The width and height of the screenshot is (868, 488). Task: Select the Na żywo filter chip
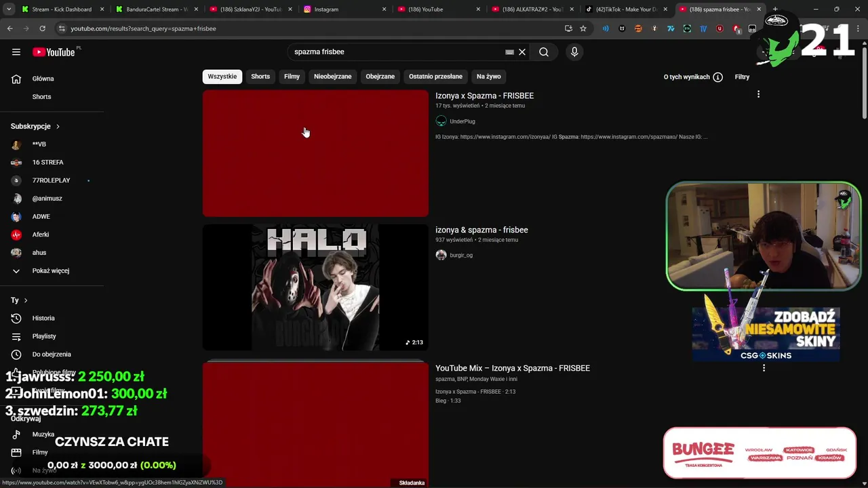pyautogui.click(x=488, y=77)
